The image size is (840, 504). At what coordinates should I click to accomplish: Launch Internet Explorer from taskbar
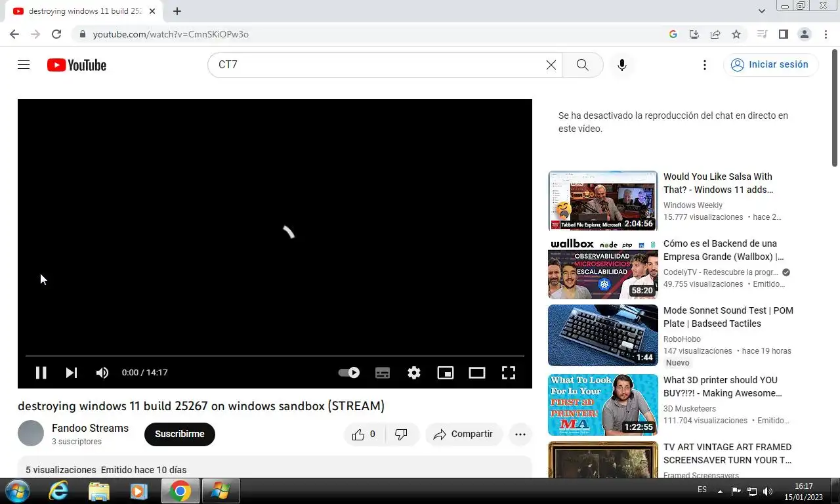coord(58,491)
